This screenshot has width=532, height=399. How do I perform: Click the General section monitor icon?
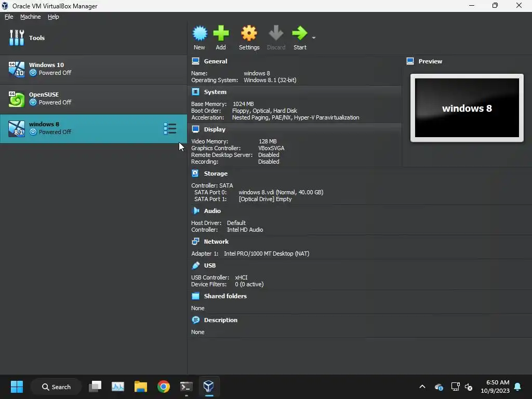click(x=195, y=61)
